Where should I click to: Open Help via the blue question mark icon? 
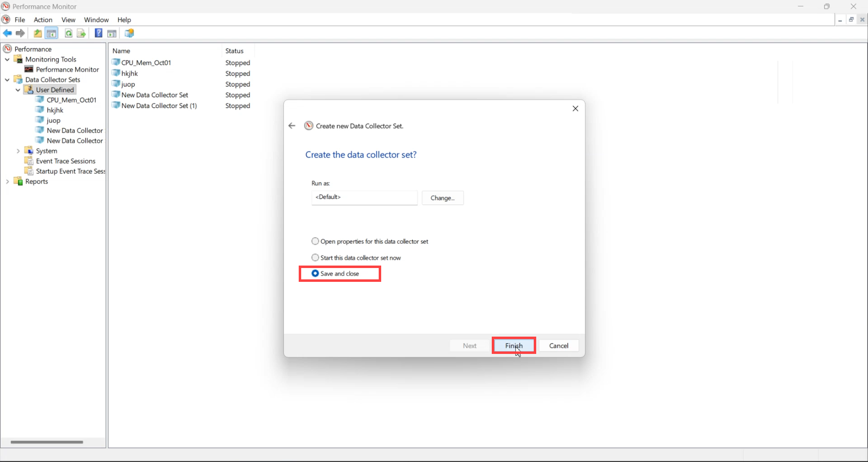[99, 33]
